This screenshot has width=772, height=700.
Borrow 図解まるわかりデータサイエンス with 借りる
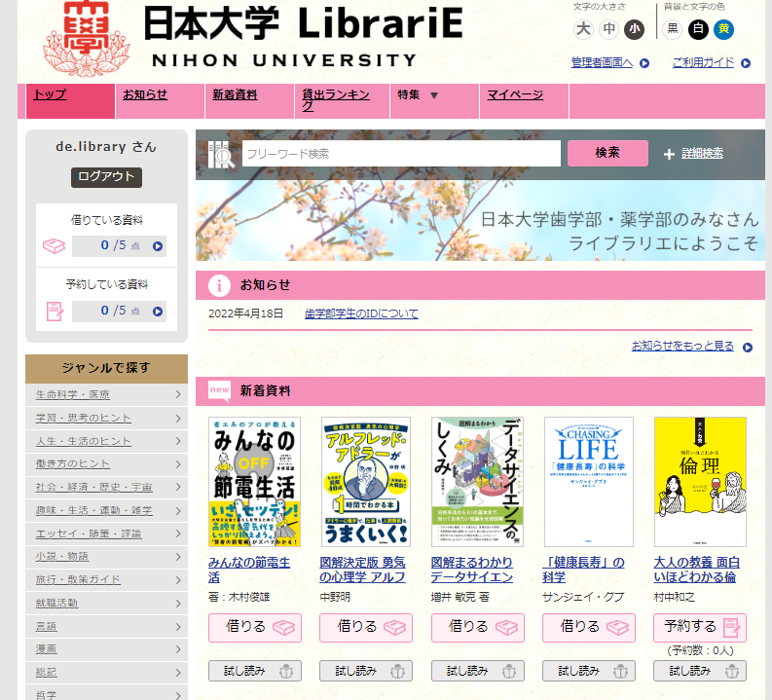tap(478, 628)
